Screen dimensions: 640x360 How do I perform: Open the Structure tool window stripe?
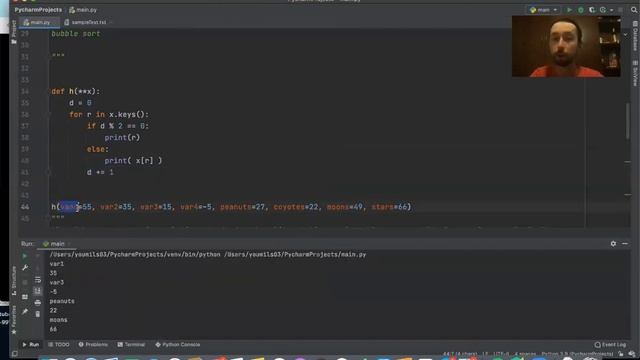[x=14, y=280]
